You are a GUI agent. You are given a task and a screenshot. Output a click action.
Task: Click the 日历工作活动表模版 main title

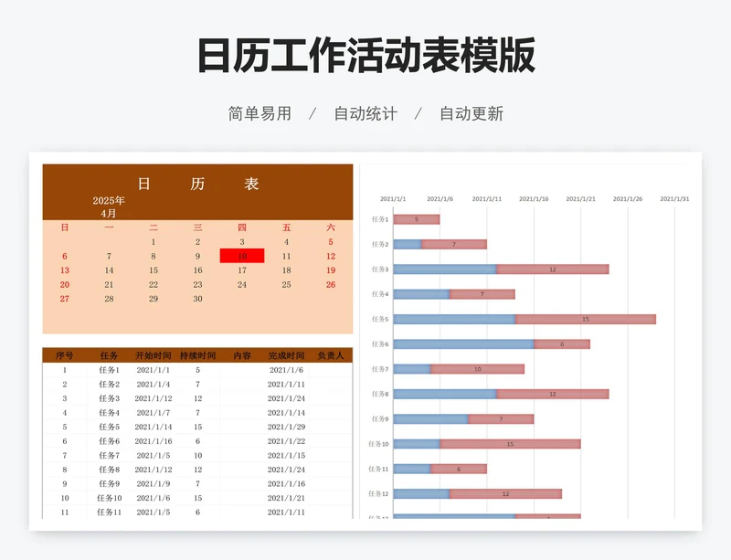(366, 56)
